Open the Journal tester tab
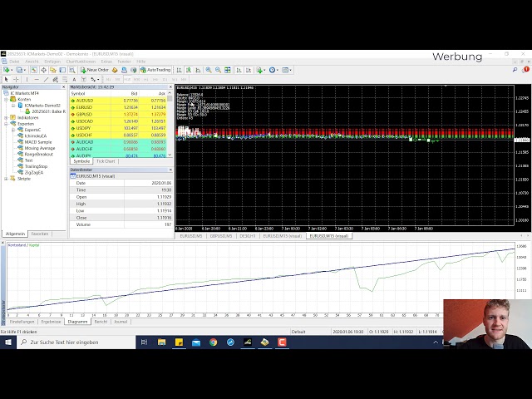Viewport: 532px width, 399px height. pyautogui.click(x=121, y=321)
